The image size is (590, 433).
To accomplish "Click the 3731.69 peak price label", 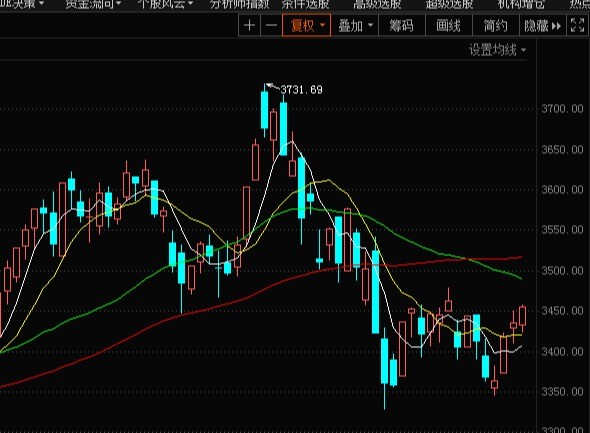I will coord(301,90).
